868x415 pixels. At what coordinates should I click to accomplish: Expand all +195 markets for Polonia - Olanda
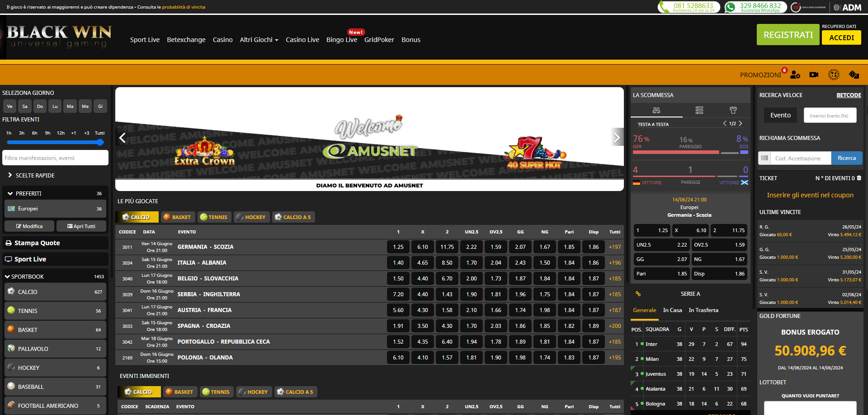pos(615,358)
